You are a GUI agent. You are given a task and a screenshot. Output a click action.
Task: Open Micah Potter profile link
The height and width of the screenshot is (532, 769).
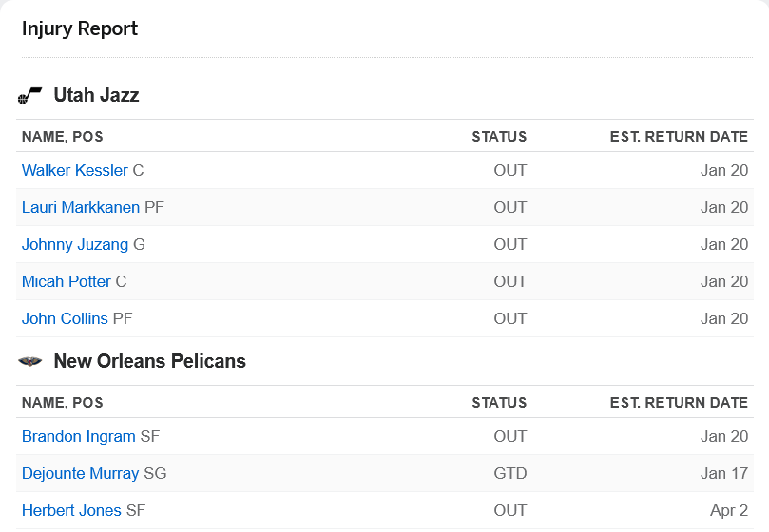point(67,281)
